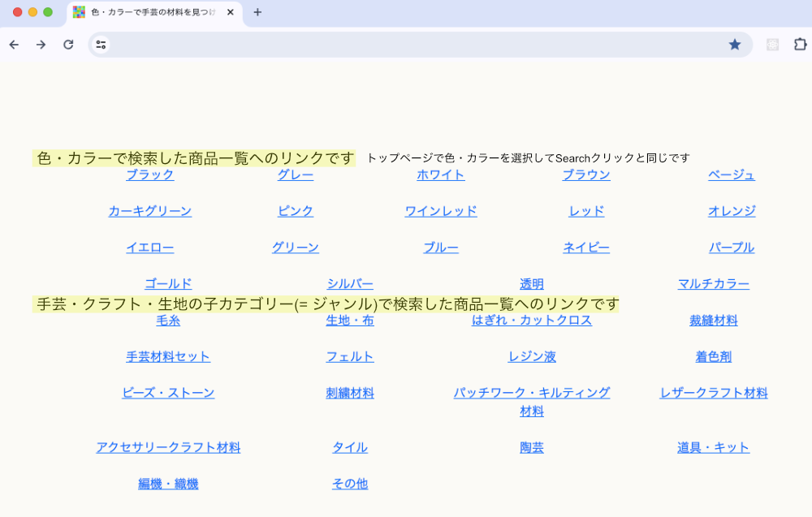Open the 生地・布 category link

350,321
